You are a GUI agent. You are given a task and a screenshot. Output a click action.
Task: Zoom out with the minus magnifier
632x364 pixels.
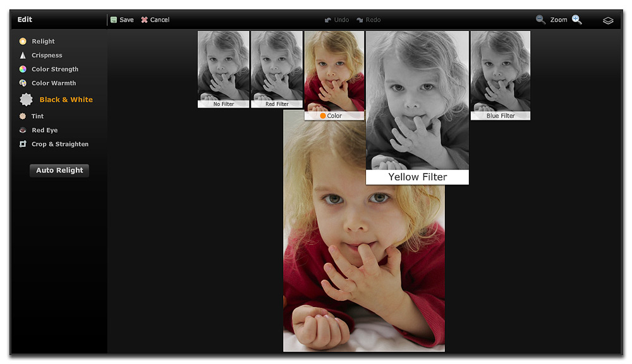(x=540, y=20)
